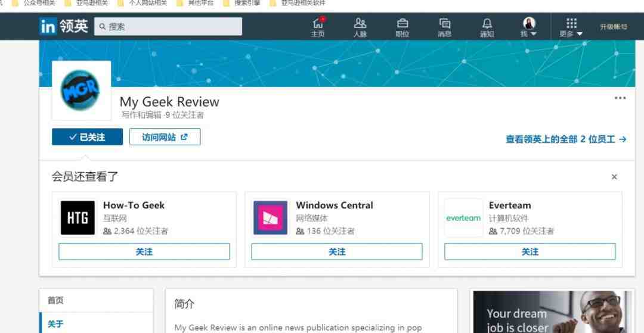Click the 136 位关注者 follower count
644x333 pixels.
coord(326,231)
